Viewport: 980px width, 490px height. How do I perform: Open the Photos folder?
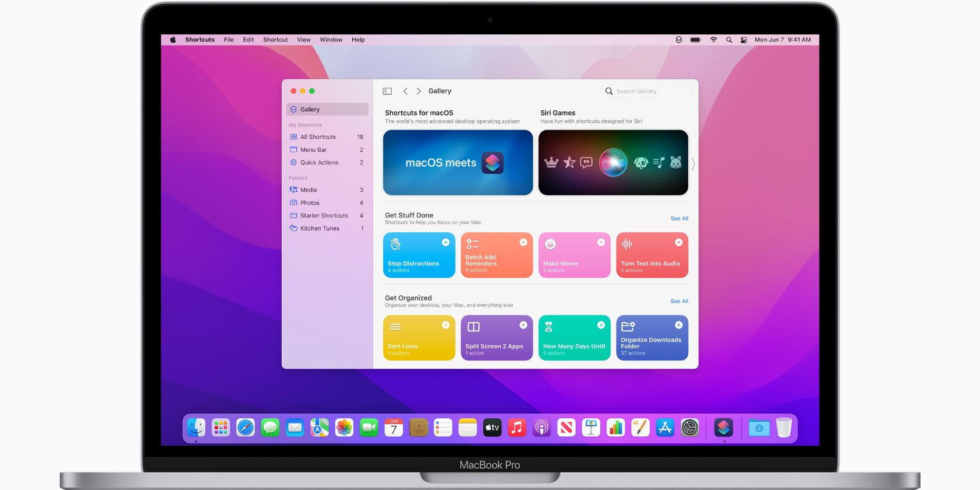[x=327, y=203]
